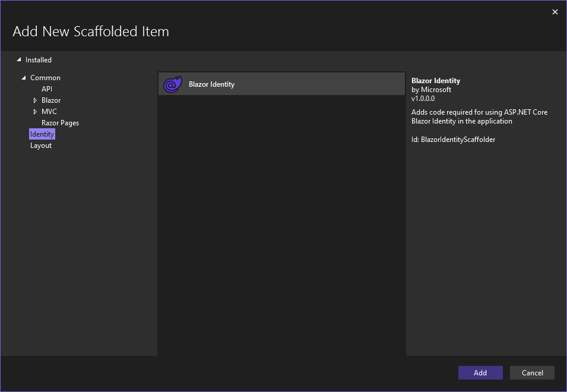Image resolution: width=567 pixels, height=392 pixels.
Task: Select the Blazor category
Action: (51, 100)
